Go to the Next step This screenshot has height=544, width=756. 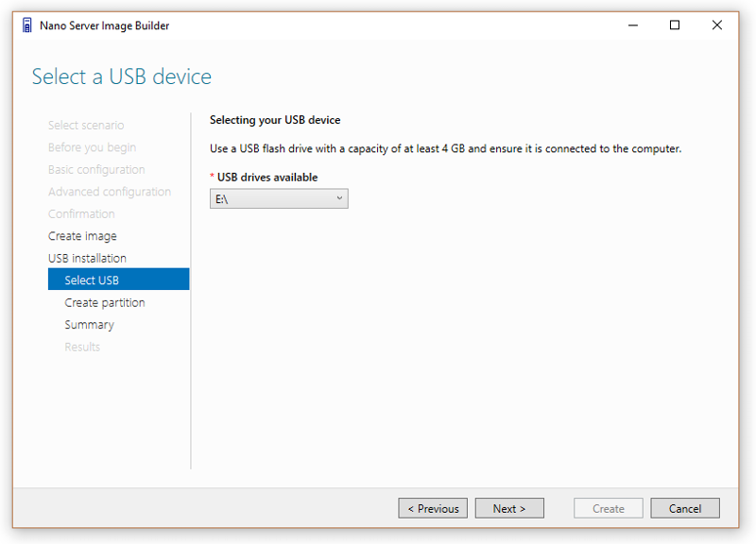509,508
